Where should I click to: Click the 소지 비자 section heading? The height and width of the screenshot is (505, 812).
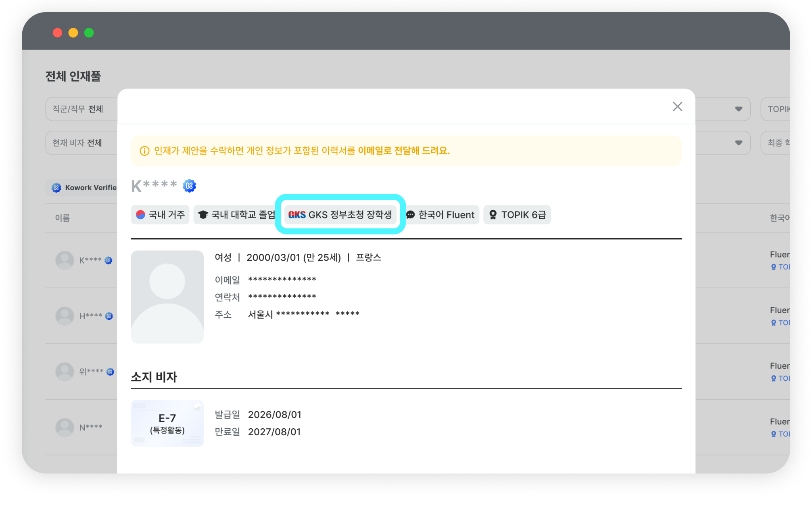[154, 377]
